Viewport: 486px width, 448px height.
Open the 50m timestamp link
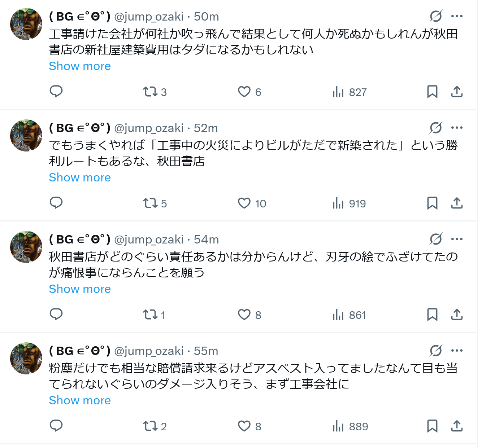pos(206,17)
